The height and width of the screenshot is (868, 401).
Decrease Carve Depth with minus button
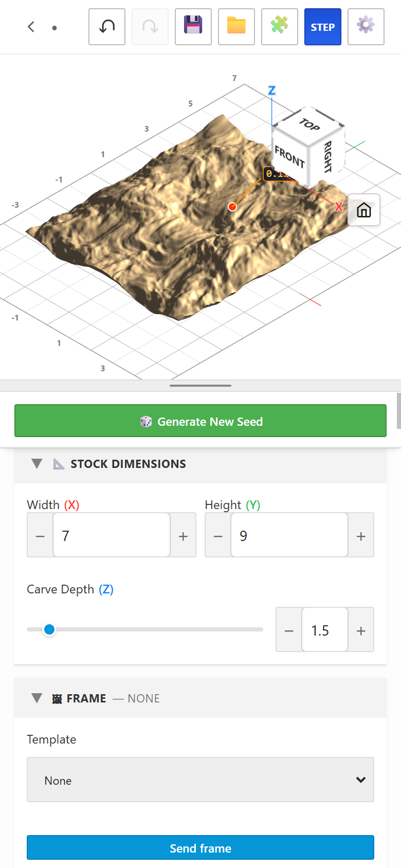tap(289, 630)
